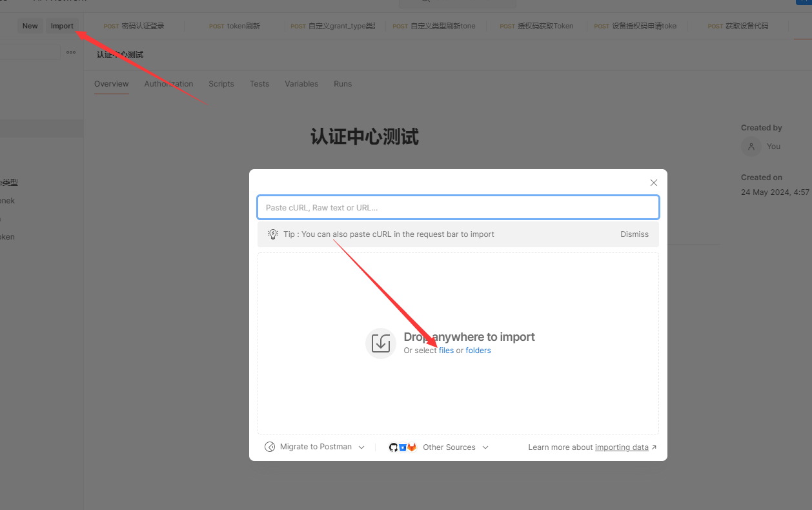Click the 认证中心测试 collection title heading
The image size is (812, 510).
(x=365, y=137)
